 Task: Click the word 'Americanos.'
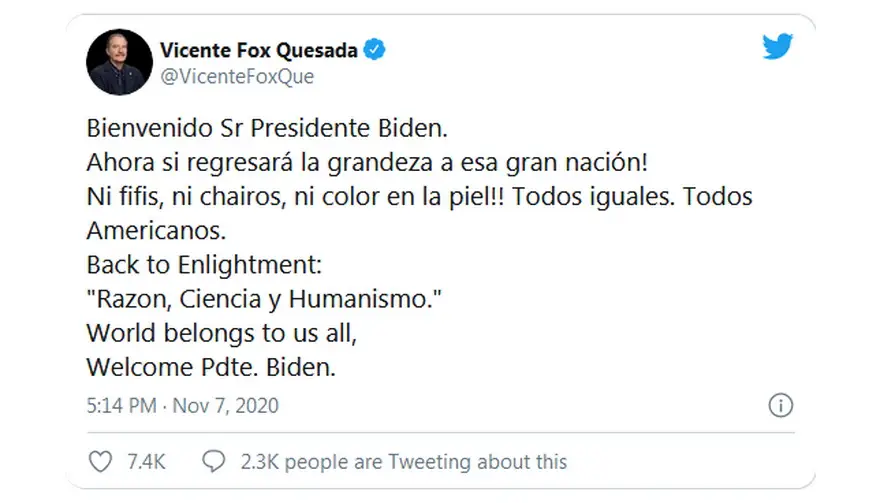pos(157,231)
